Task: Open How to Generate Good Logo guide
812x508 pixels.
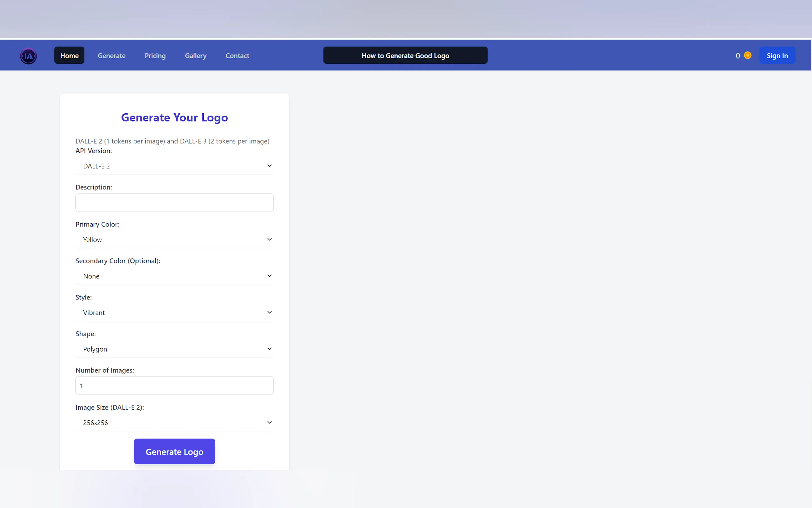Action: coord(405,55)
